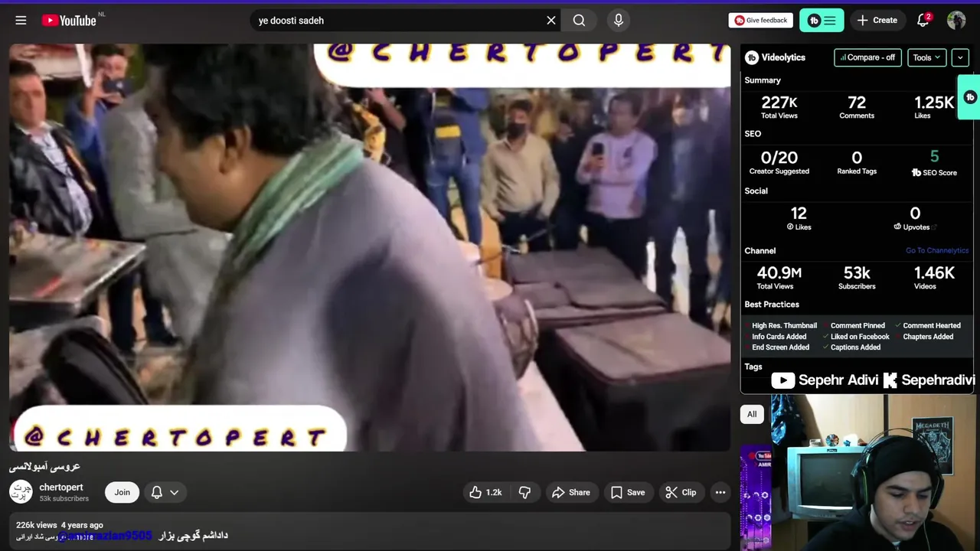
Task: Open the recommended video thumbnail below All
Action: [756, 497]
